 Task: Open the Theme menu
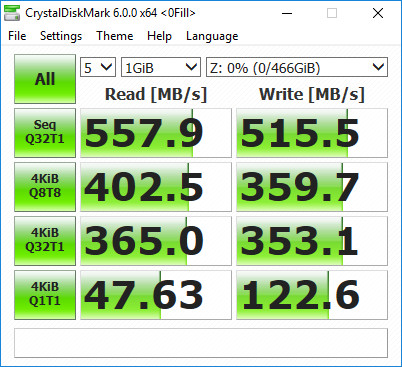[115, 36]
